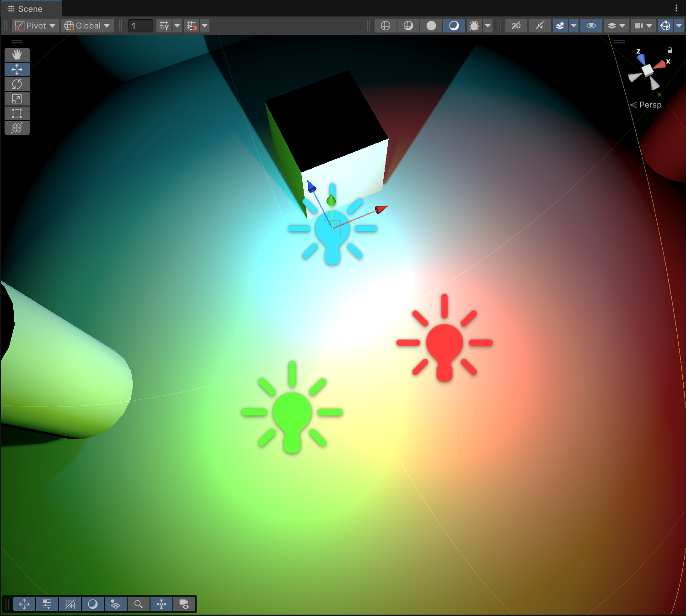
Task: Open grid visibility options dropdown arrow
Action: [177, 26]
